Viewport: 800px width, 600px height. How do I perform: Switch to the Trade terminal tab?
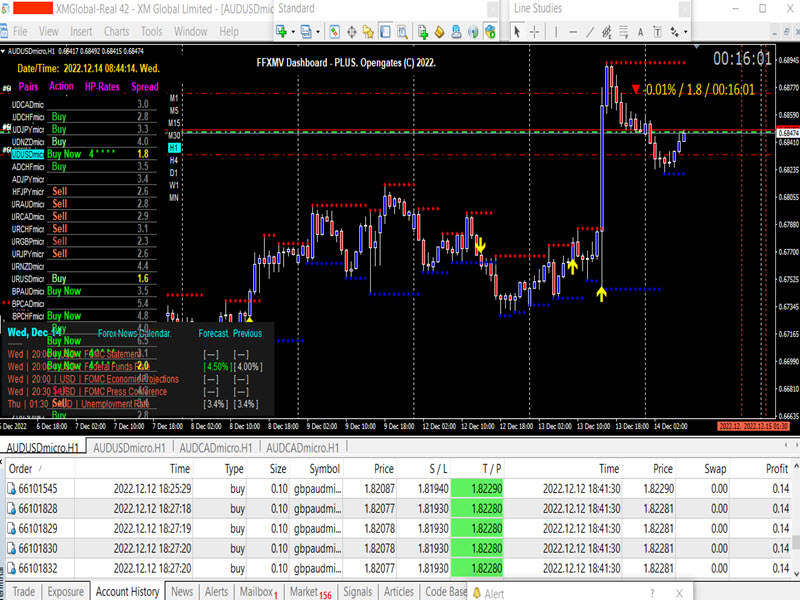(24, 591)
